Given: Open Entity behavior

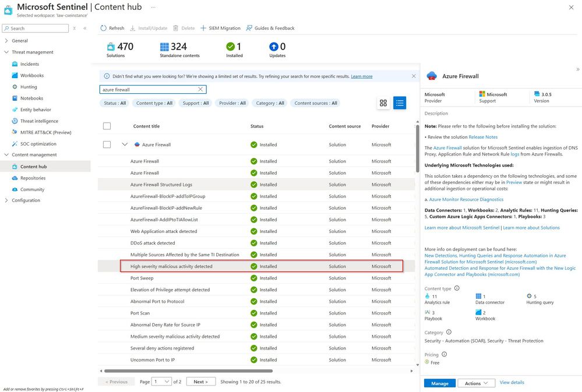Looking at the screenshot, I should [x=36, y=110].
